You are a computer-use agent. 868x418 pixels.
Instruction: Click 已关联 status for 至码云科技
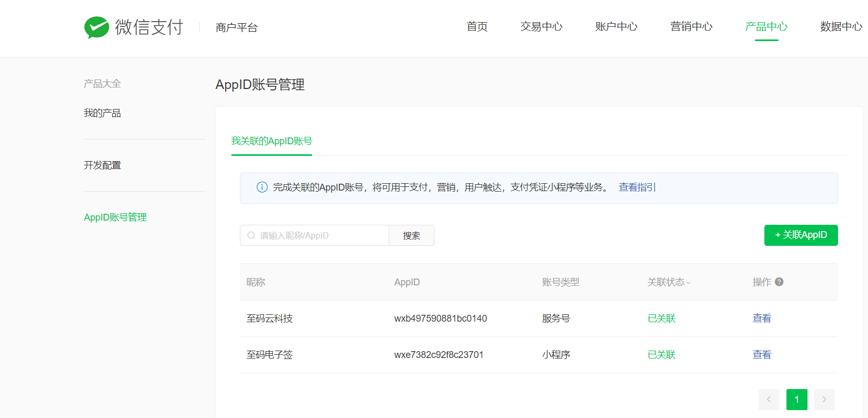click(x=661, y=319)
